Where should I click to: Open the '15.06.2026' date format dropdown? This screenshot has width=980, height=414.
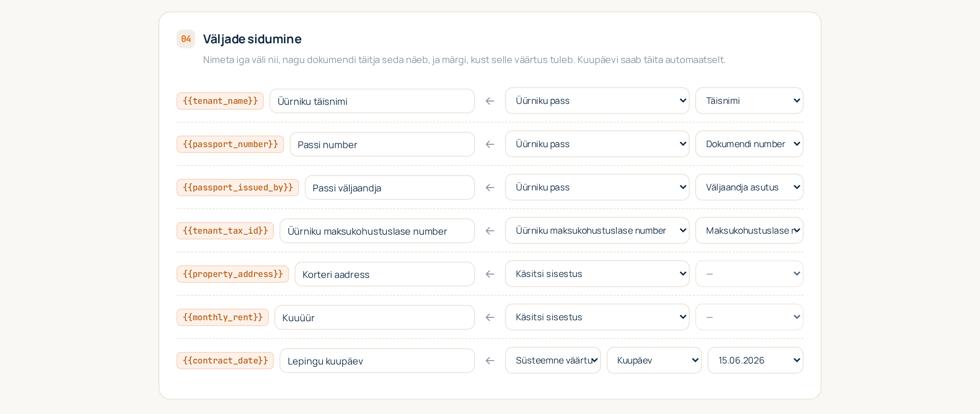pos(756,360)
